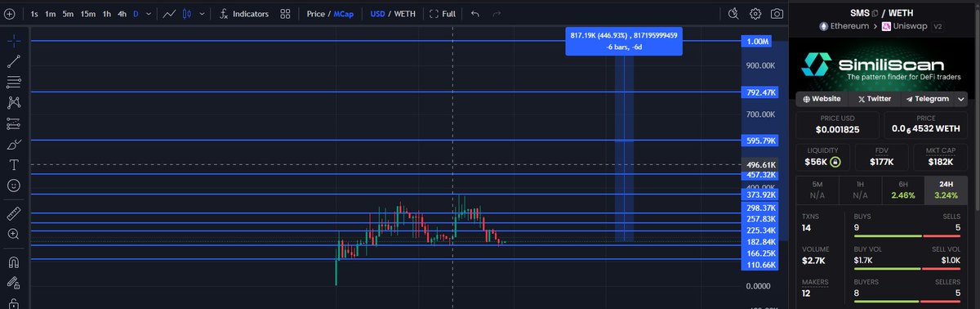Show the 5M stats tab
980x309 pixels.
(818, 190)
